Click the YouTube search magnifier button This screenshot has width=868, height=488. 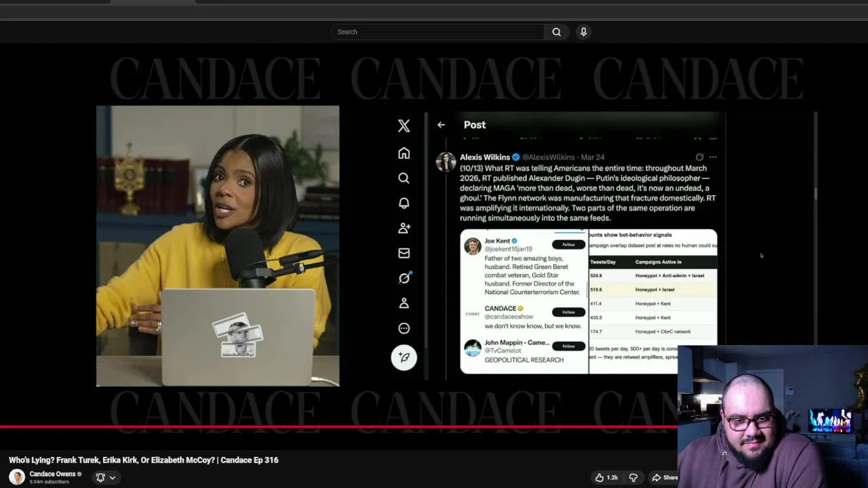[557, 32]
